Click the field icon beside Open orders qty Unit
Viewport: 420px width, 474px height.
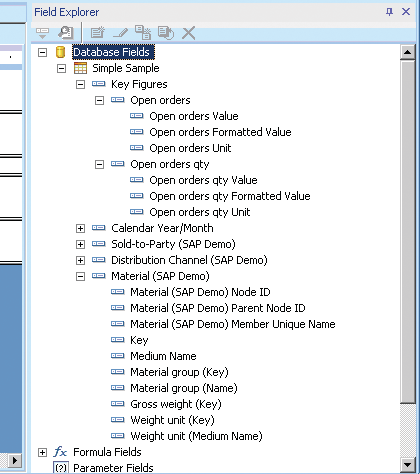click(x=137, y=212)
